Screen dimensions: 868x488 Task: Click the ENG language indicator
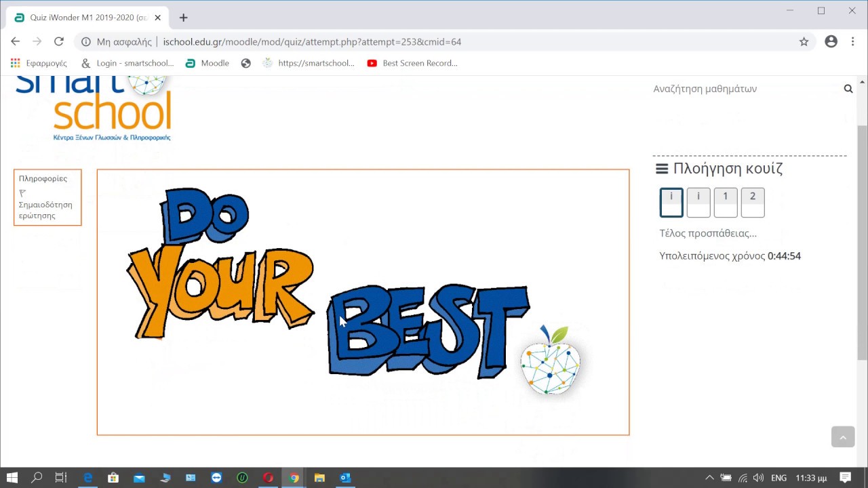(x=779, y=478)
